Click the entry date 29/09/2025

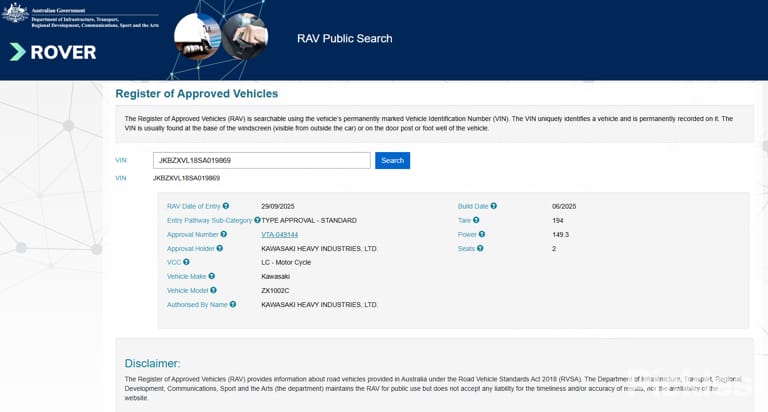coord(278,207)
